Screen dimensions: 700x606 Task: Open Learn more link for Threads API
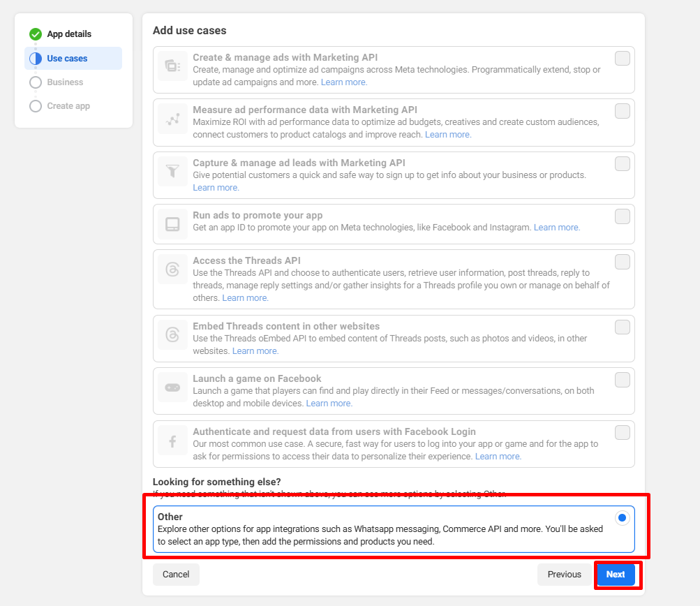[x=245, y=298]
